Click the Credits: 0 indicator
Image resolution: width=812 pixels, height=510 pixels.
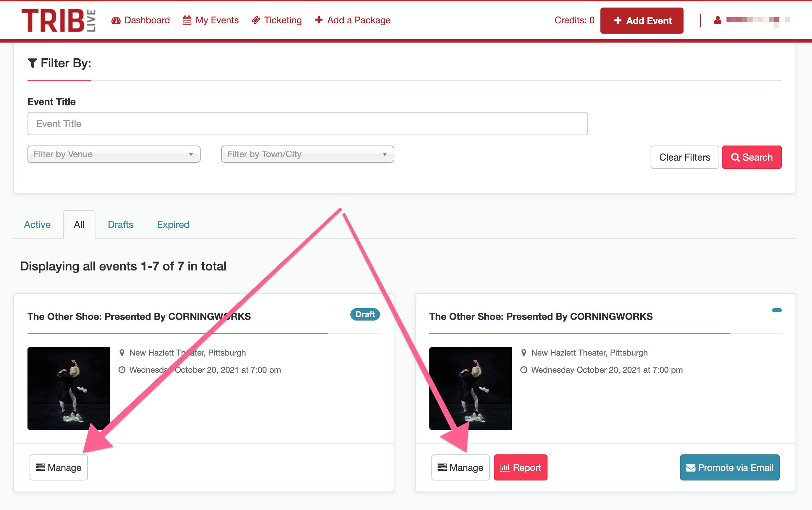574,20
